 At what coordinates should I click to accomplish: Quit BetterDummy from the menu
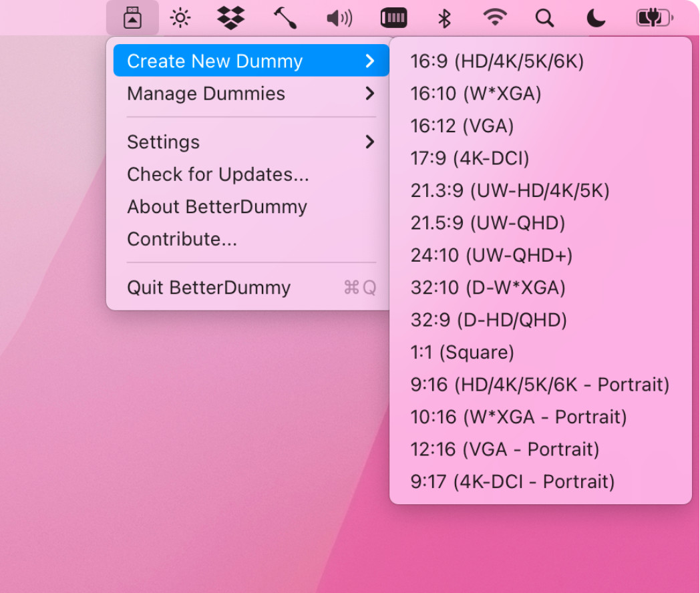(x=251, y=287)
